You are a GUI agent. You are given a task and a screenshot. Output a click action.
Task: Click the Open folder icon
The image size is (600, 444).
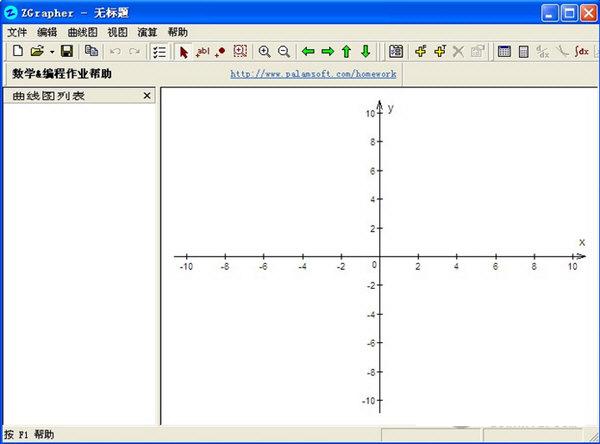[x=37, y=51]
